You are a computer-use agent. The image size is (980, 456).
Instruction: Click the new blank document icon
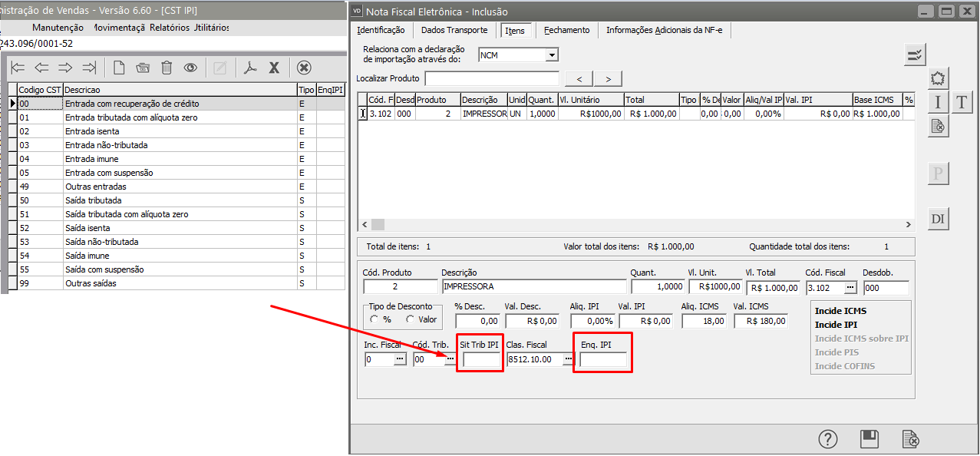click(119, 68)
